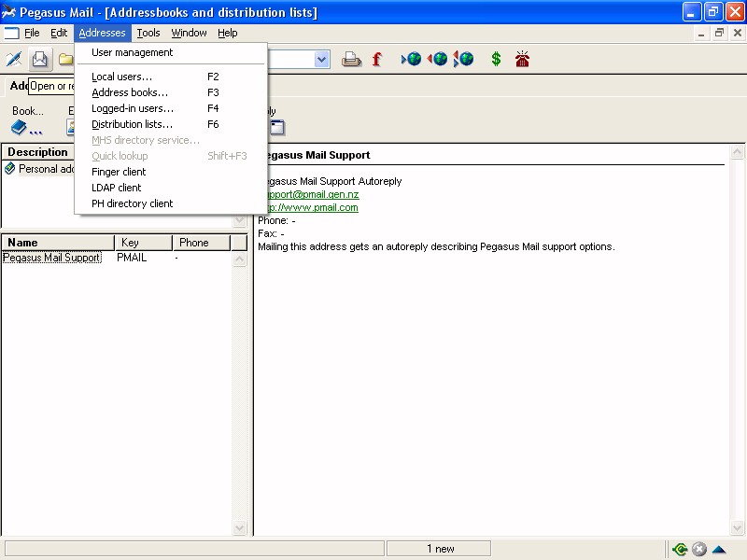This screenshot has height=560, width=747.
Task: Click the globe icon with red left arrow
Action: (437, 59)
